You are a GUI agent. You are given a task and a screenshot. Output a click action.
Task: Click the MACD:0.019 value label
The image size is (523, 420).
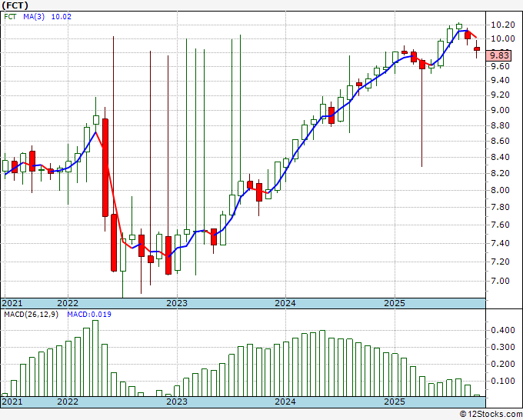(x=89, y=315)
